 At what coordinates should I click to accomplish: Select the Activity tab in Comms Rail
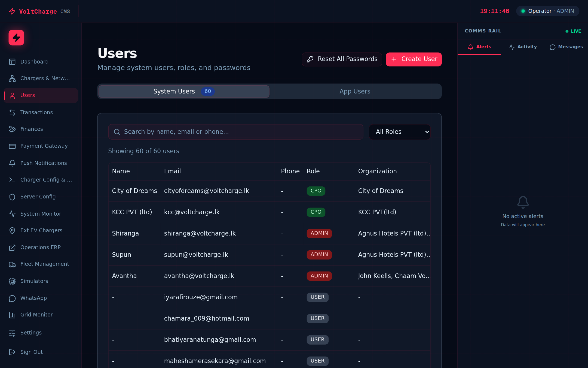(x=523, y=47)
